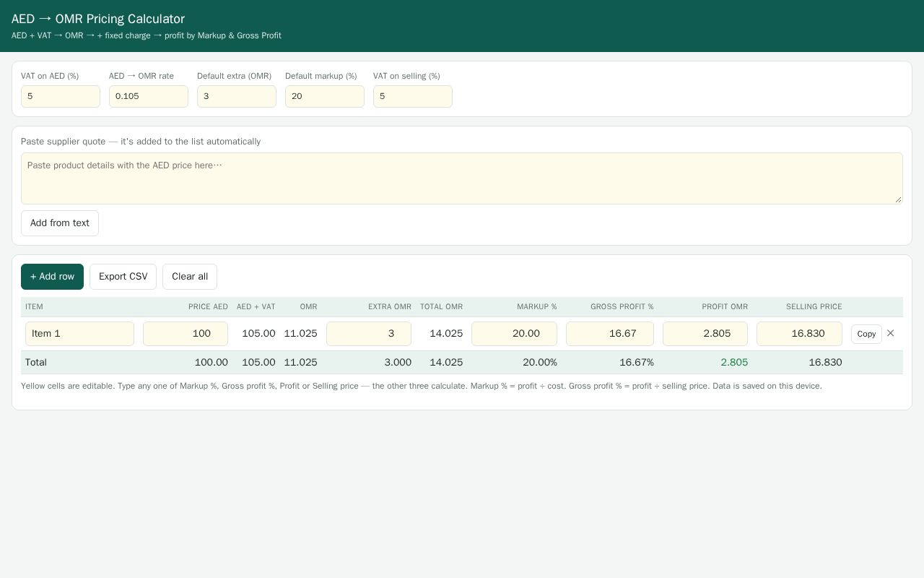Click the VAT on selling (%) field
The image size is (924, 578).
413,96
